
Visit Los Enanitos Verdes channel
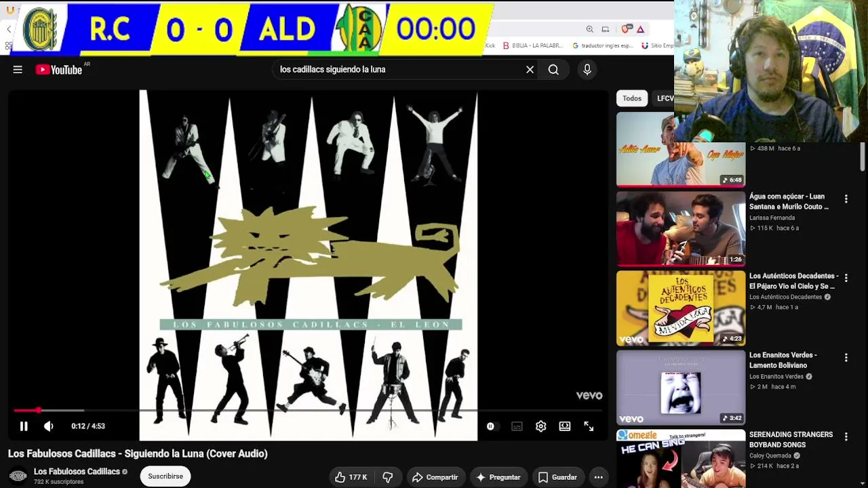[776, 376]
